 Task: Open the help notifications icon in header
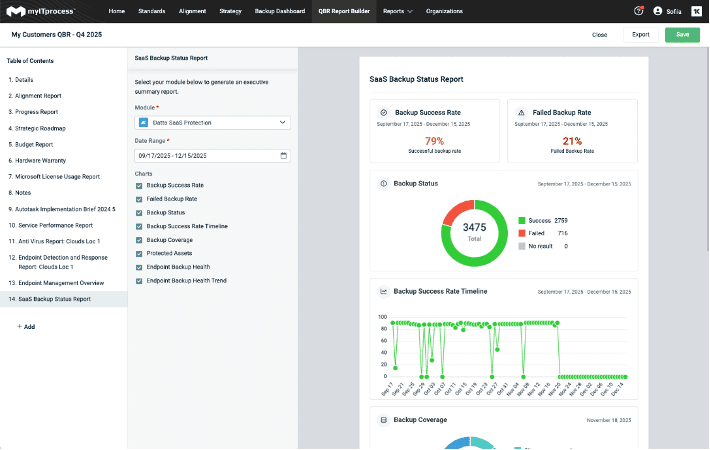tap(638, 10)
